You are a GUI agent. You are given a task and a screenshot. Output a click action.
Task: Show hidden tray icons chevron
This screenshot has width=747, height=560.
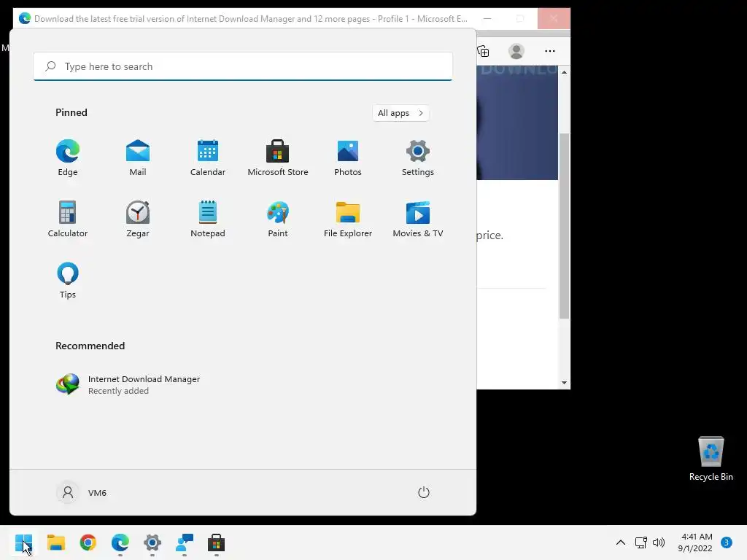tap(621, 542)
